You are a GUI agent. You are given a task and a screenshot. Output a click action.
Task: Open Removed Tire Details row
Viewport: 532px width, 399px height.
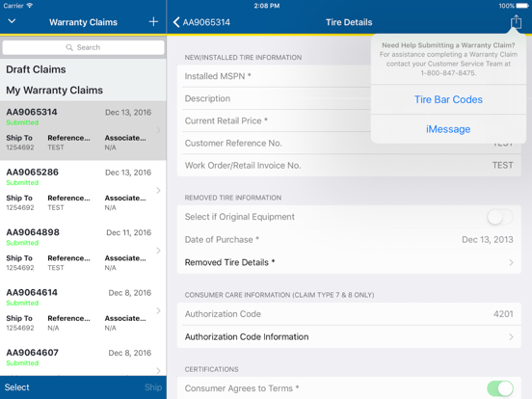coord(349,262)
